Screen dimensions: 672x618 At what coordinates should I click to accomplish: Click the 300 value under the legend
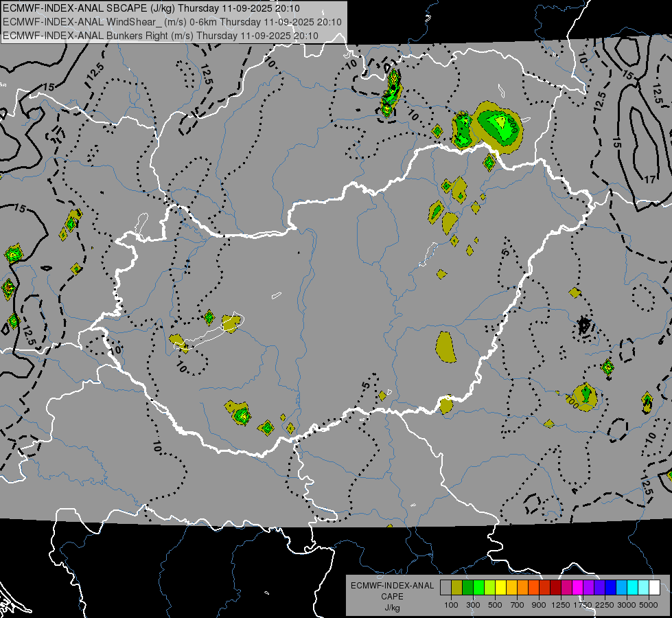473,605
